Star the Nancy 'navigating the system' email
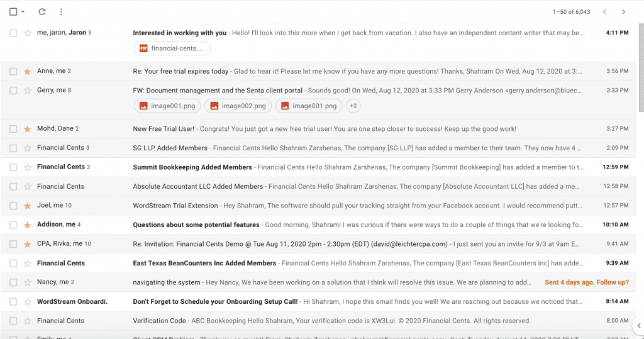This screenshot has height=339, width=644. (x=28, y=282)
